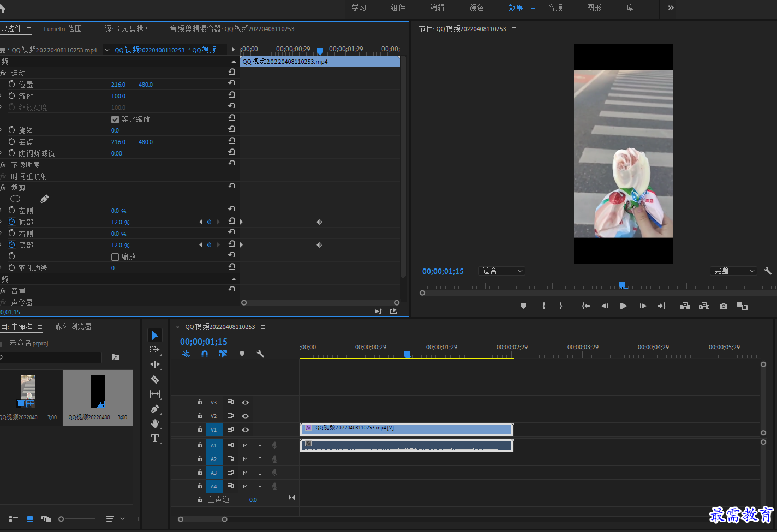Open the 完整 playback resolution dropdown
The height and width of the screenshot is (532, 777).
tap(733, 271)
